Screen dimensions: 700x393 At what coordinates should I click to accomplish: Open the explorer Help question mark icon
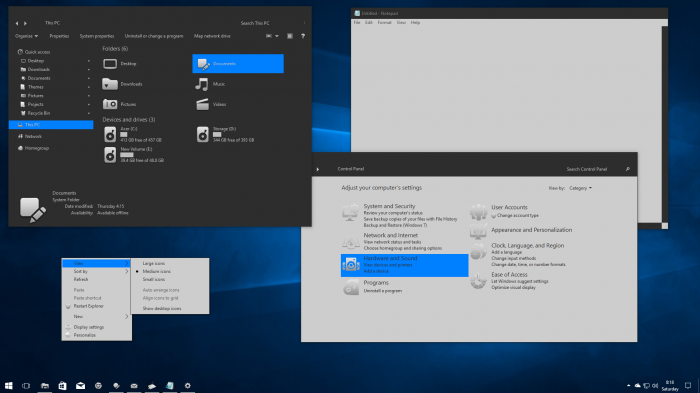click(x=303, y=36)
